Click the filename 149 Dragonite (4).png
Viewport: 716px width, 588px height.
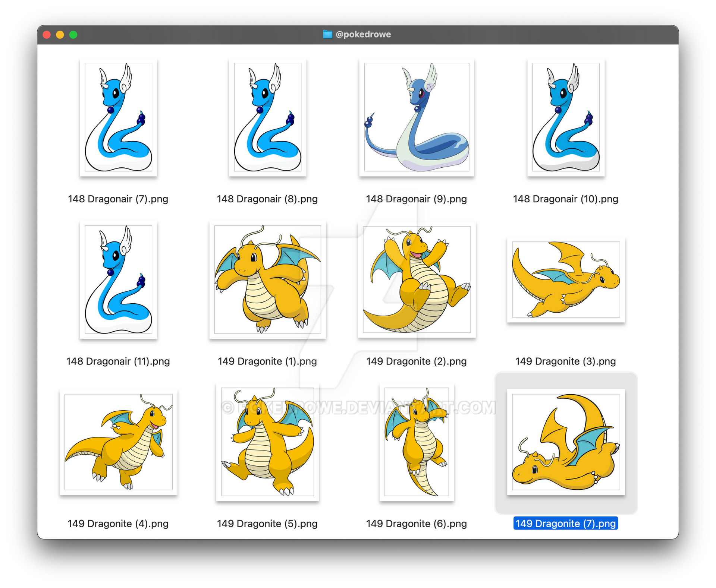coord(118,524)
